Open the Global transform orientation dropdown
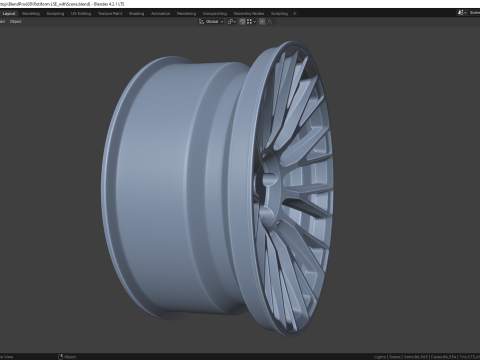The width and height of the screenshot is (480, 360). pos(211,22)
